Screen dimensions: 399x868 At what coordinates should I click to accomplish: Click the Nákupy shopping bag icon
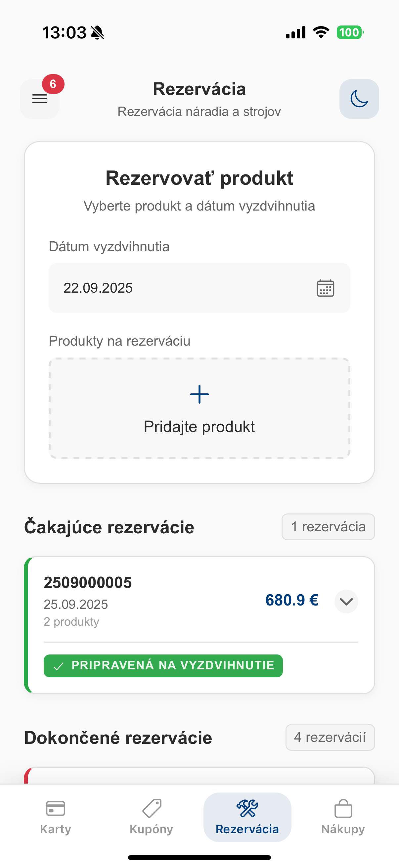click(x=343, y=808)
